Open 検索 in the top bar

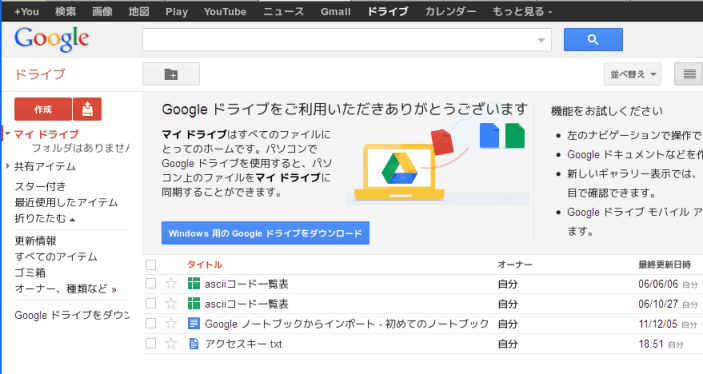65,12
